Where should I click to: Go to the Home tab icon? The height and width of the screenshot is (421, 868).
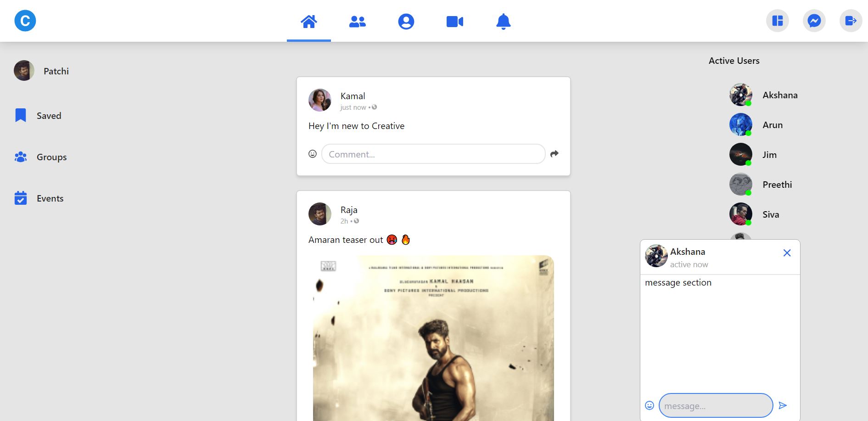(309, 22)
